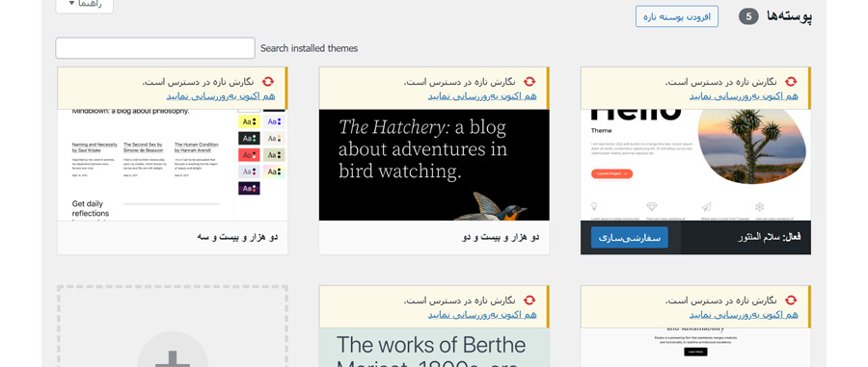Click update icon on Twenty Twenty-Two theme notice
This screenshot has height=367, width=868.
(x=529, y=82)
